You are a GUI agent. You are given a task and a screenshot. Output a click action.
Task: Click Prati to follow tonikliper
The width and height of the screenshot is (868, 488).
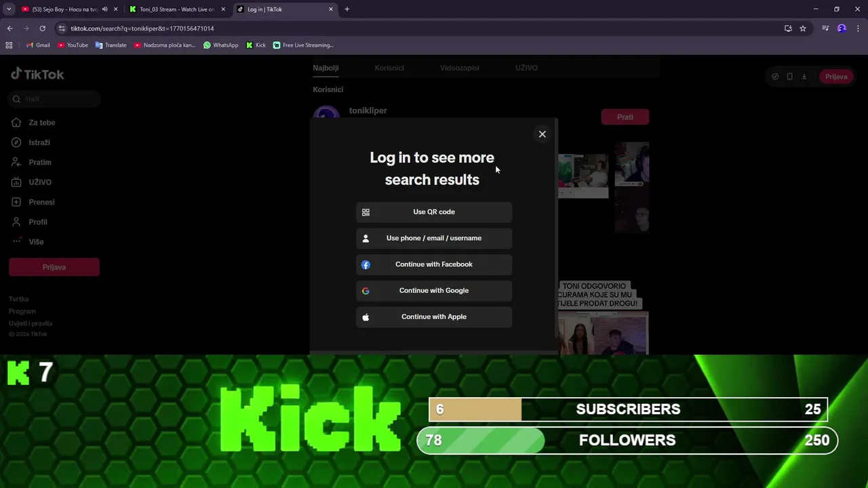[x=625, y=117]
